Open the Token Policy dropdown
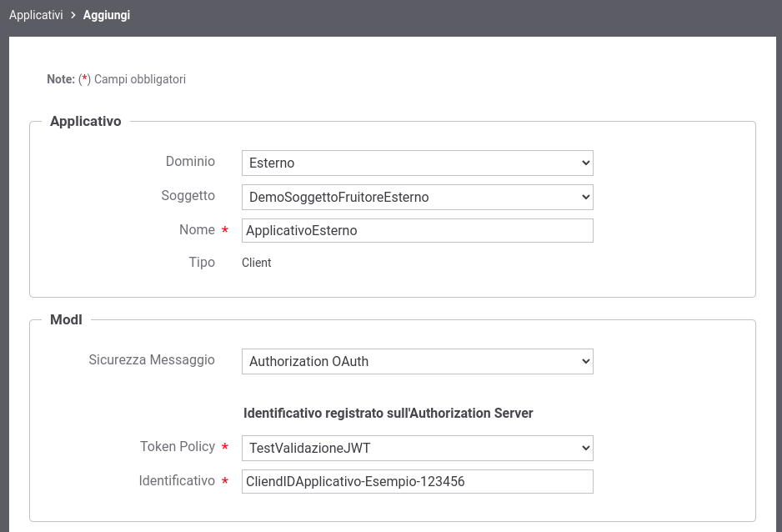 tap(418, 449)
